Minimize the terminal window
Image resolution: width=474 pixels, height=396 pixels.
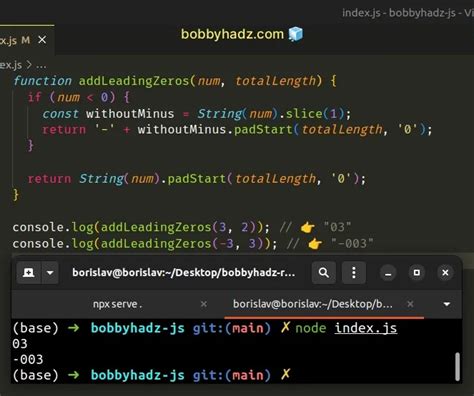388,273
